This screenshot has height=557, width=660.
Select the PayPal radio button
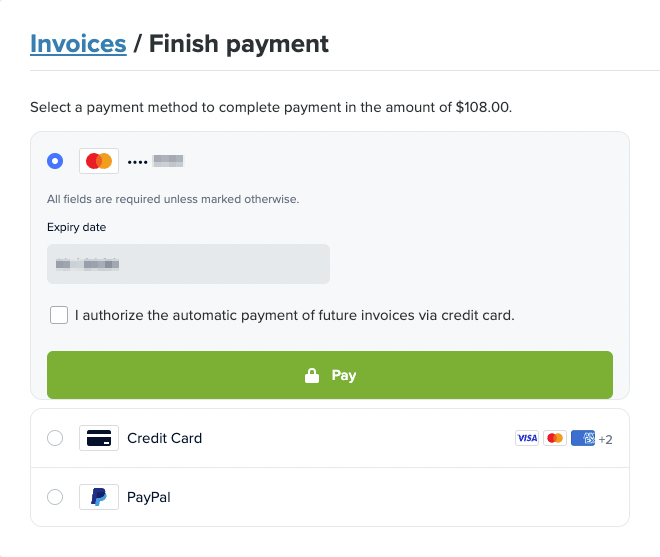click(55, 497)
